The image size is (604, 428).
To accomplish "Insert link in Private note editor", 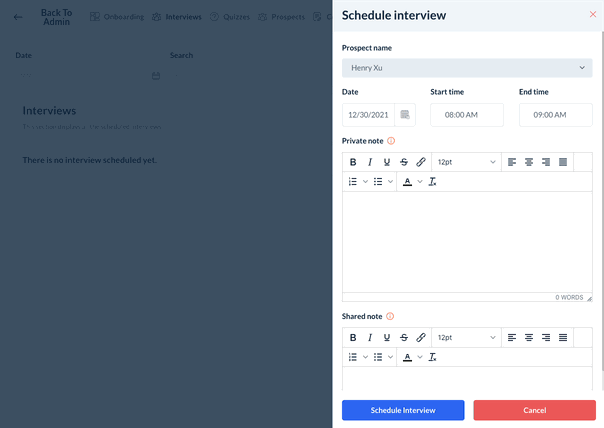I will (421, 162).
